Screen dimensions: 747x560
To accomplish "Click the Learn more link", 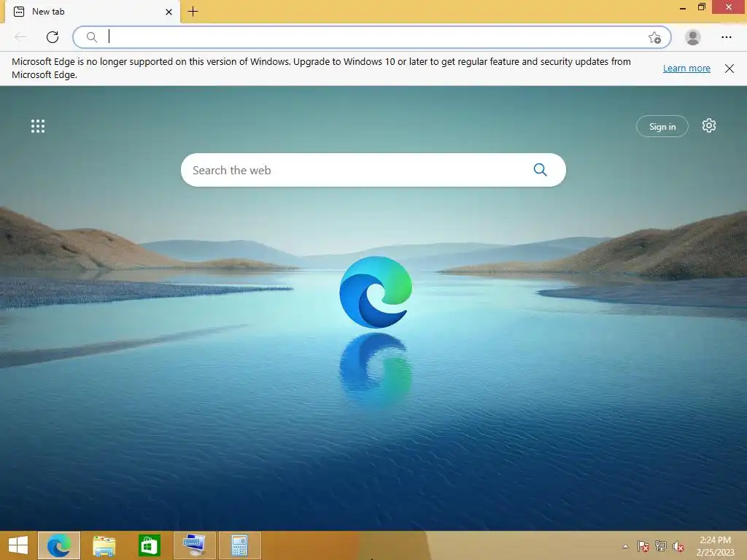I will (686, 68).
